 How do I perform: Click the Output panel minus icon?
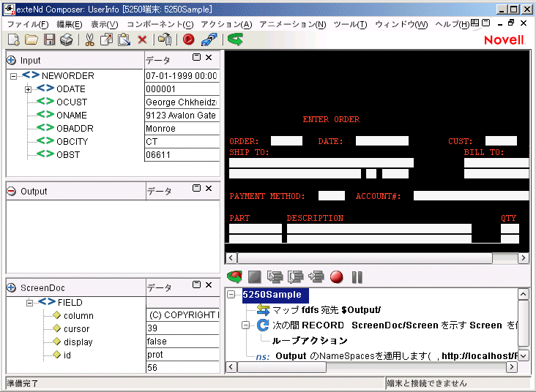point(11,191)
